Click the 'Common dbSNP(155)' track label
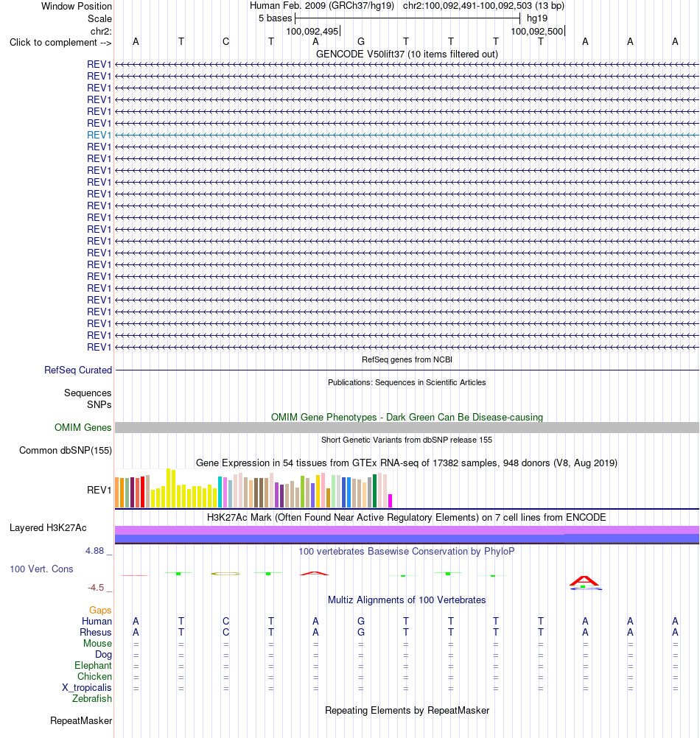700x738 pixels. 66,451
